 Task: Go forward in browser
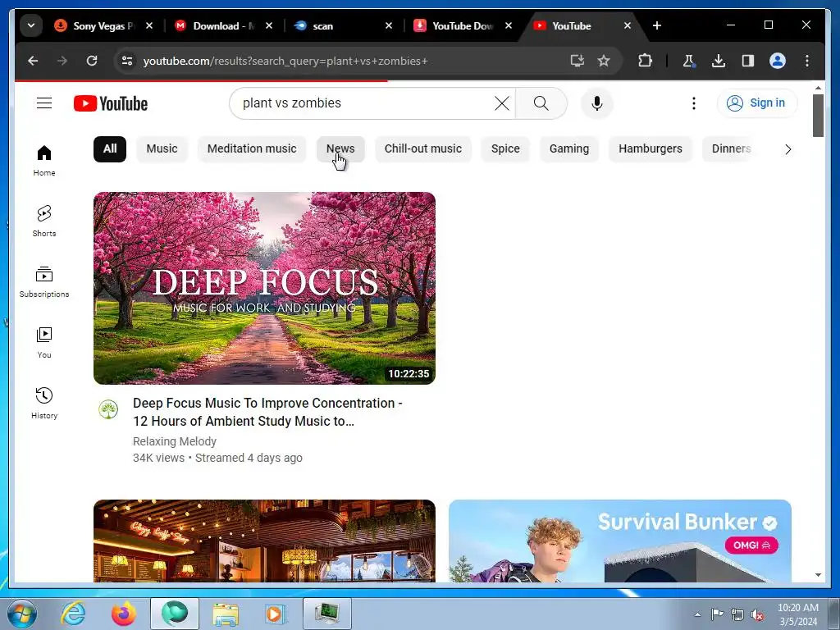tap(62, 61)
